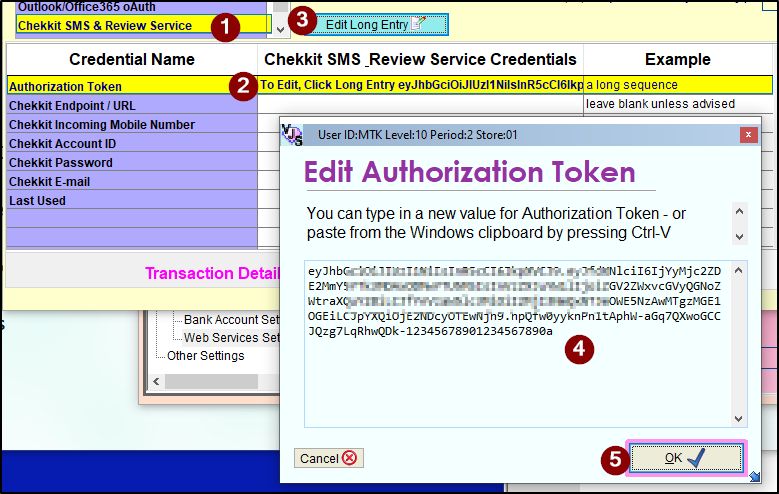Click the Edit Long Entry button

point(376,24)
